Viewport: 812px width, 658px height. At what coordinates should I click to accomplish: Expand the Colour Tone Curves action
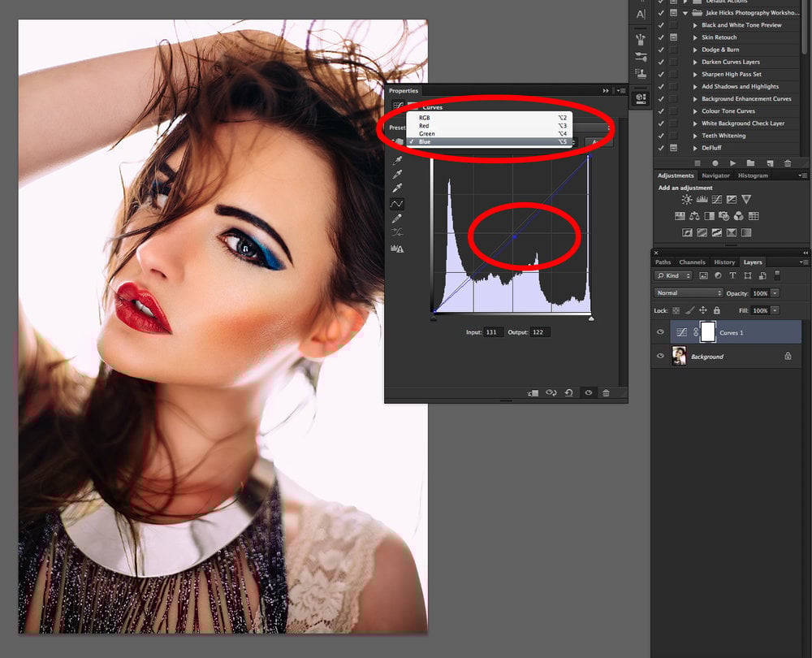(695, 111)
